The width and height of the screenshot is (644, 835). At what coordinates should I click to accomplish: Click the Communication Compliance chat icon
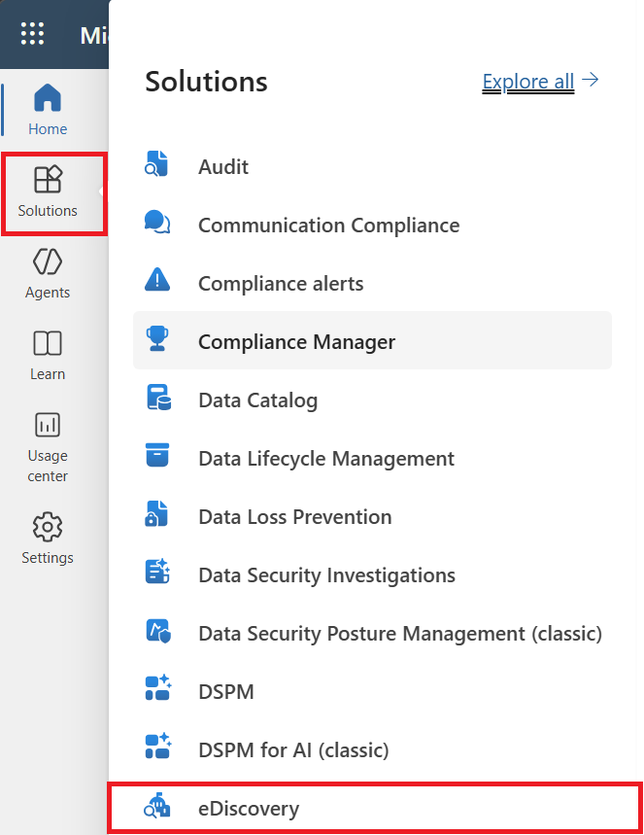click(157, 222)
